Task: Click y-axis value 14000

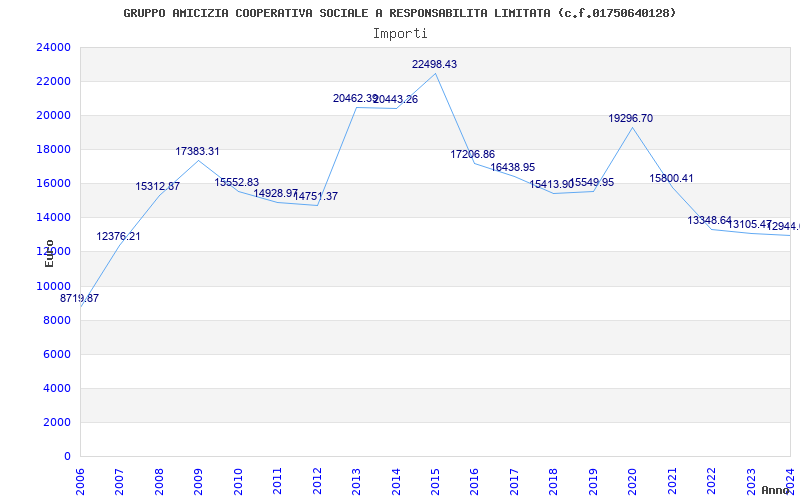Action: pos(54,218)
